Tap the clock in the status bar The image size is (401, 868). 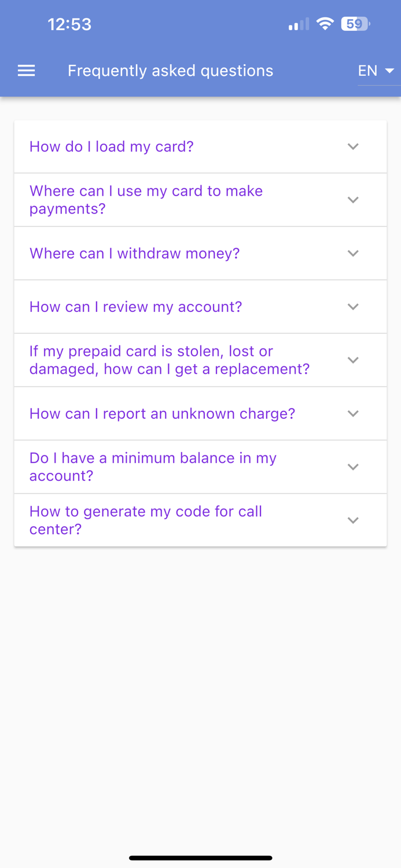tap(69, 24)
